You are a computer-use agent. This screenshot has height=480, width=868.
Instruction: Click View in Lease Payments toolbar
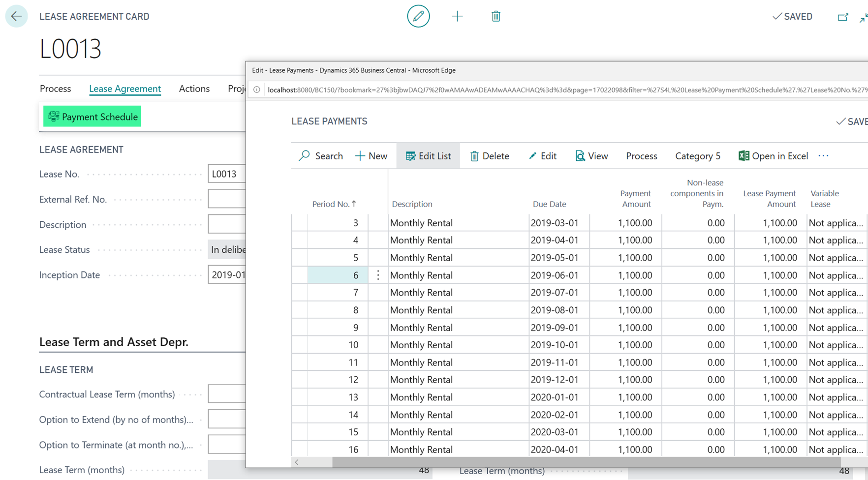pyautogui.click(x=591, y=156)
